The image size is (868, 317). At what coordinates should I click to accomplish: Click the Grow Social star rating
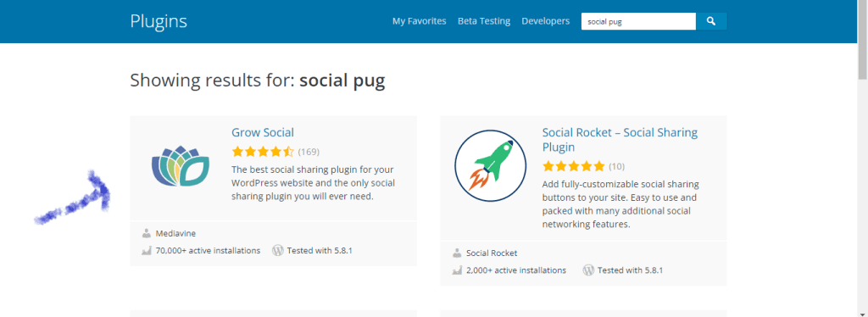(x=263, y=152)
